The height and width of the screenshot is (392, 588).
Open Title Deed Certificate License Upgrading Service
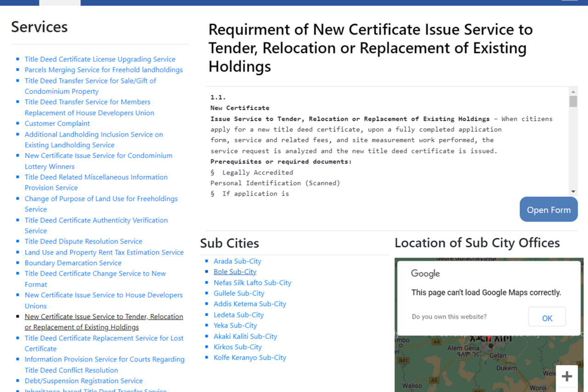coord(100,59)
